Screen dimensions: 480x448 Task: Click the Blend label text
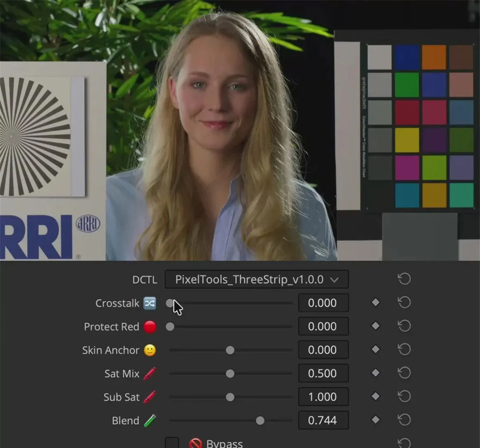[x=125, y=420]
